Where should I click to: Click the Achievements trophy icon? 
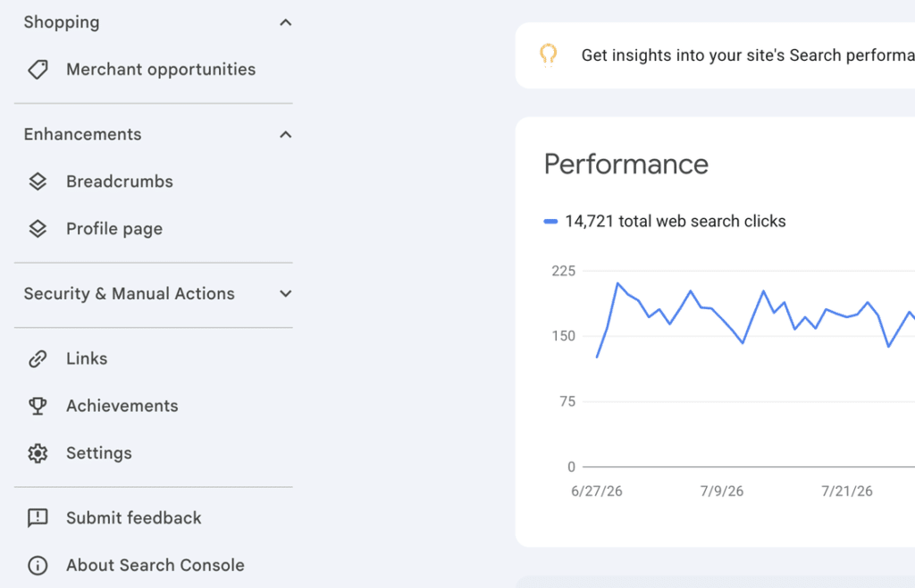point(38,406)
